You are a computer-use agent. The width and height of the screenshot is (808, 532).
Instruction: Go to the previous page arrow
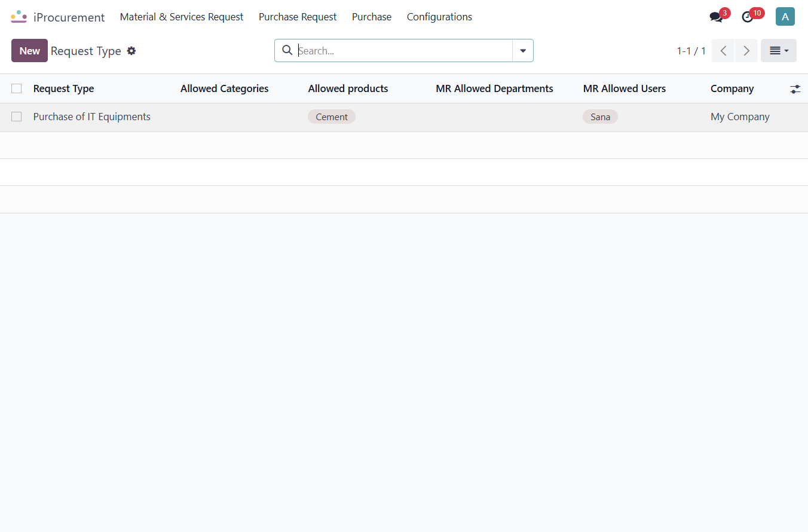[723, 51]
